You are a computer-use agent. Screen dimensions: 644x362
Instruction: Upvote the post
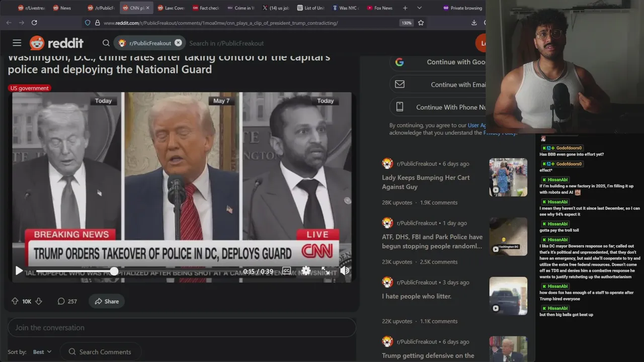[15, 301]
